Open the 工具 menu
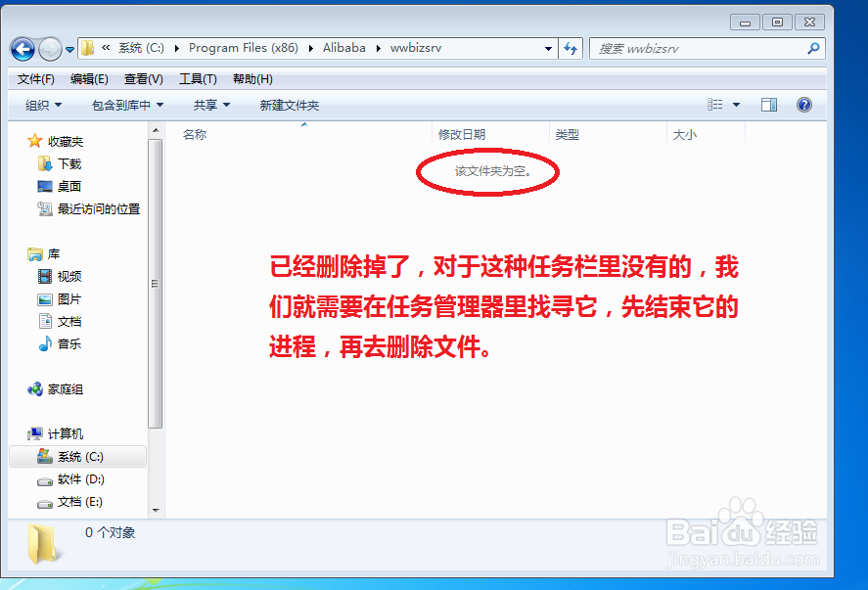868x590 pixels. 197,79
